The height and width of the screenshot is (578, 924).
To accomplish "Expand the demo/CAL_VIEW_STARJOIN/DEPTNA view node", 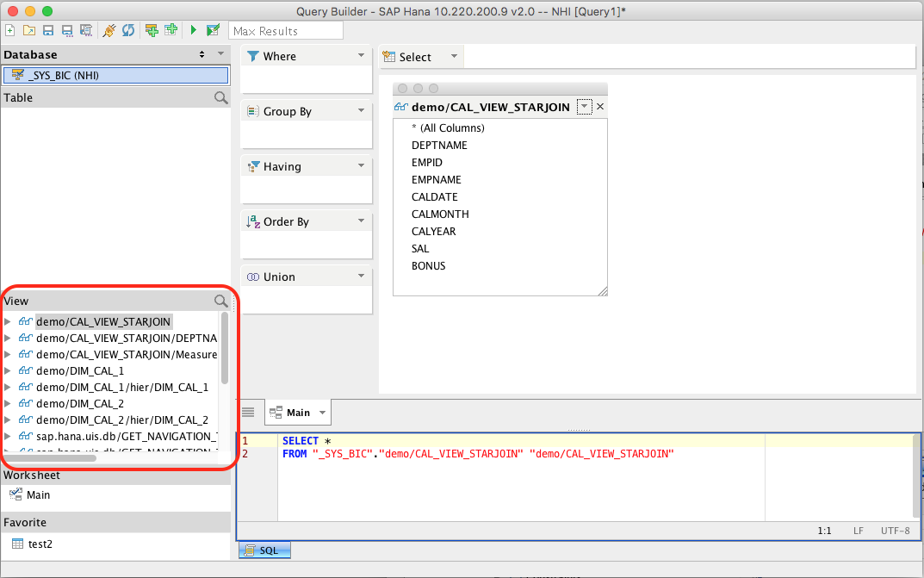I will (x=8, y=339).
